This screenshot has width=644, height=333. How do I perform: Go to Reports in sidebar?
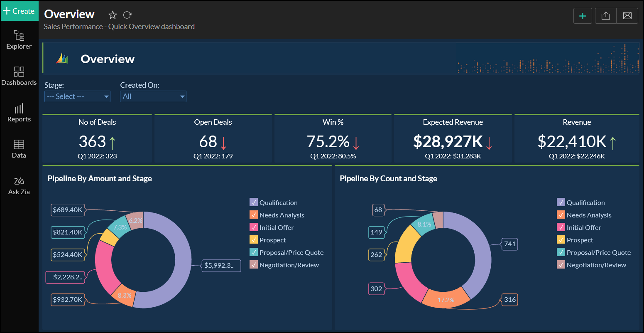tap(19, 113)
